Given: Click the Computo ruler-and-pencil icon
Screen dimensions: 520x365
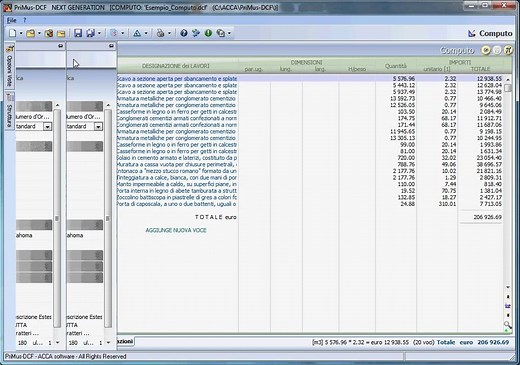Looking at the screenshot, I should tap(472, 33).
